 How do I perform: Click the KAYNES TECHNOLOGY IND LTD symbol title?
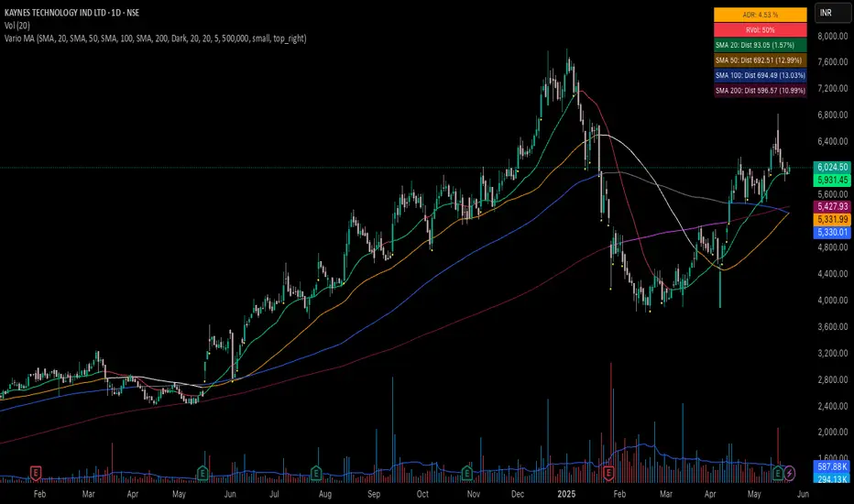point(71,13)
